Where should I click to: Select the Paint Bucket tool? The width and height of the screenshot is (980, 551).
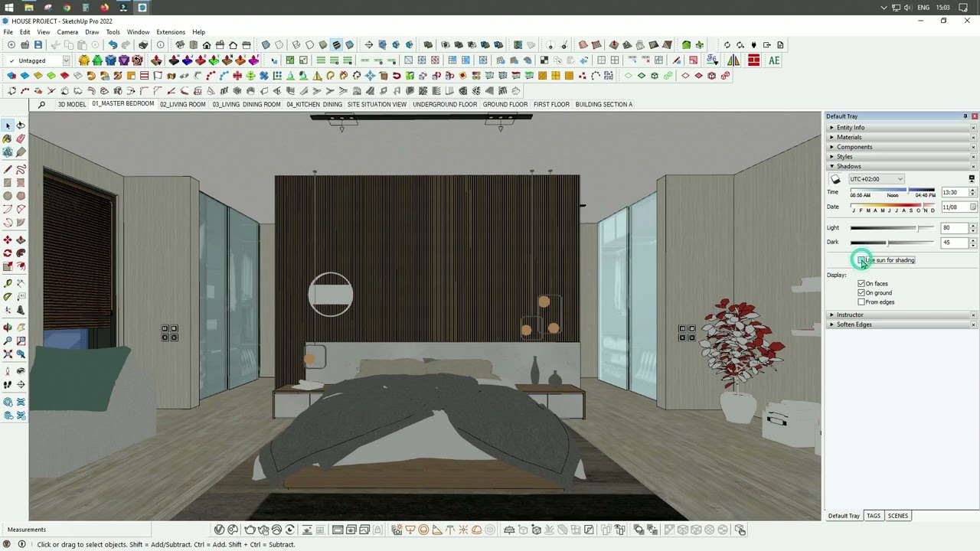[8, 139]
